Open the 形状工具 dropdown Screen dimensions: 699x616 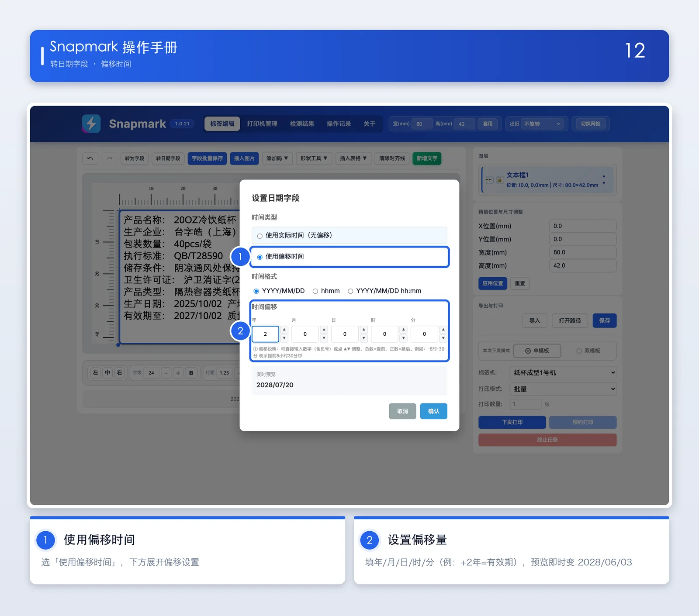314,158
